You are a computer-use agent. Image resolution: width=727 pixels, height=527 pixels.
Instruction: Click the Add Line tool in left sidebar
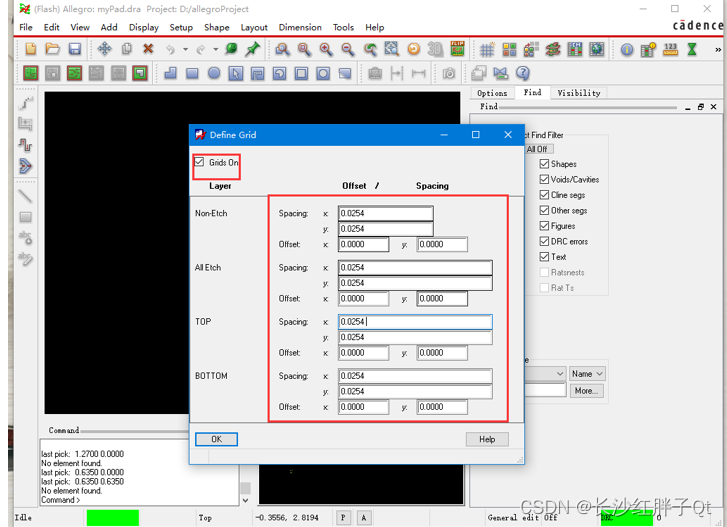point(26,197)
